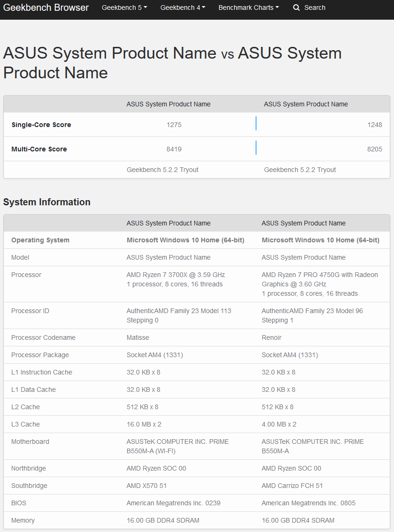Select AMD Ryzen 7 3700X processor text

(175, 275)
